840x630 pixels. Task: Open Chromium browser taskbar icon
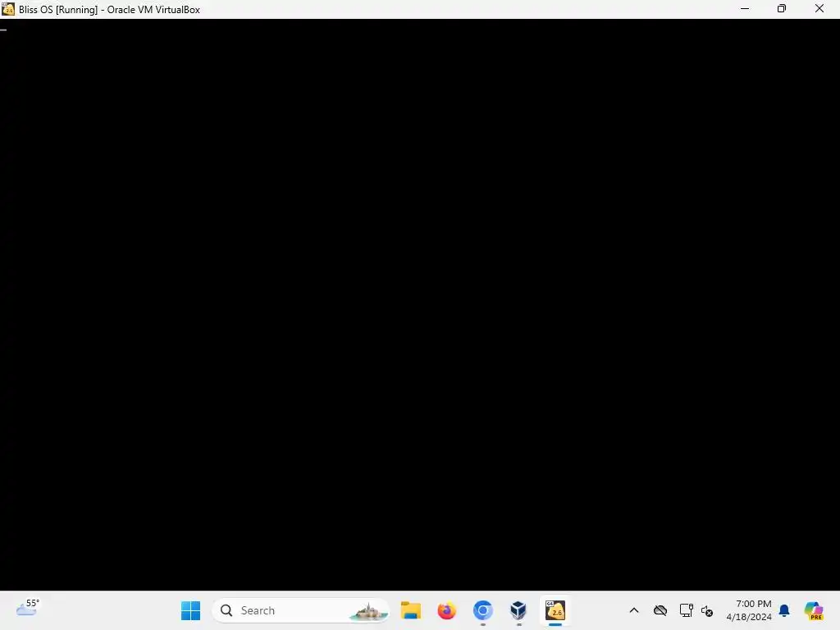[482, 610]
